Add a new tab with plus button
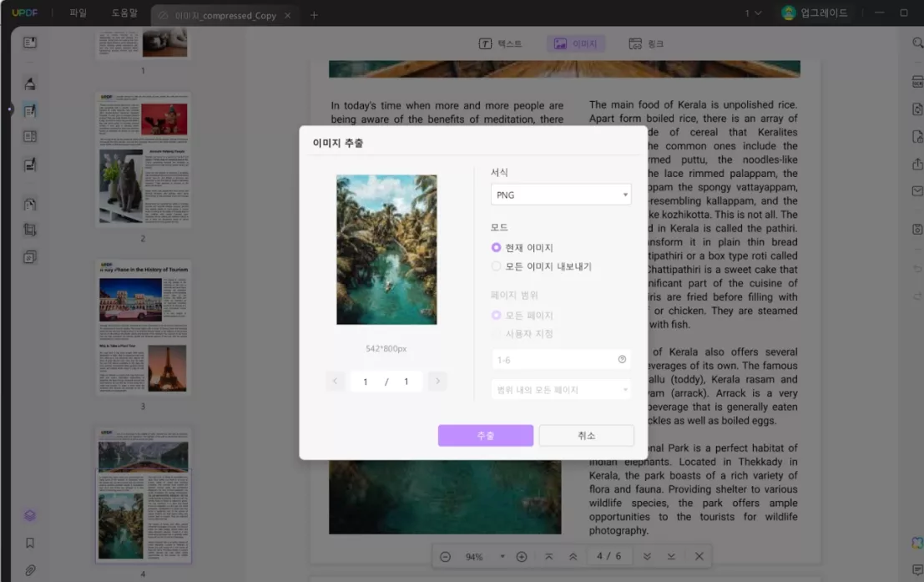Screen dimensions: 924x582 [x=314, y=15]
